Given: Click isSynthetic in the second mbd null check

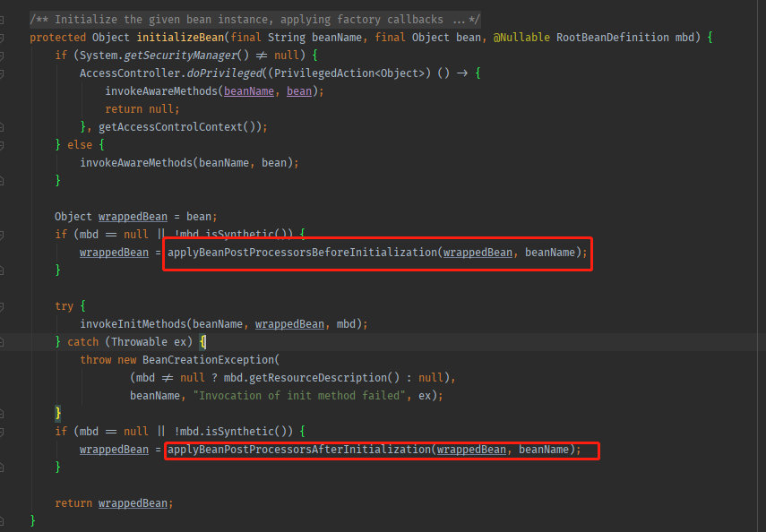Looking at the screenshot, I should (x=240, y=432).
